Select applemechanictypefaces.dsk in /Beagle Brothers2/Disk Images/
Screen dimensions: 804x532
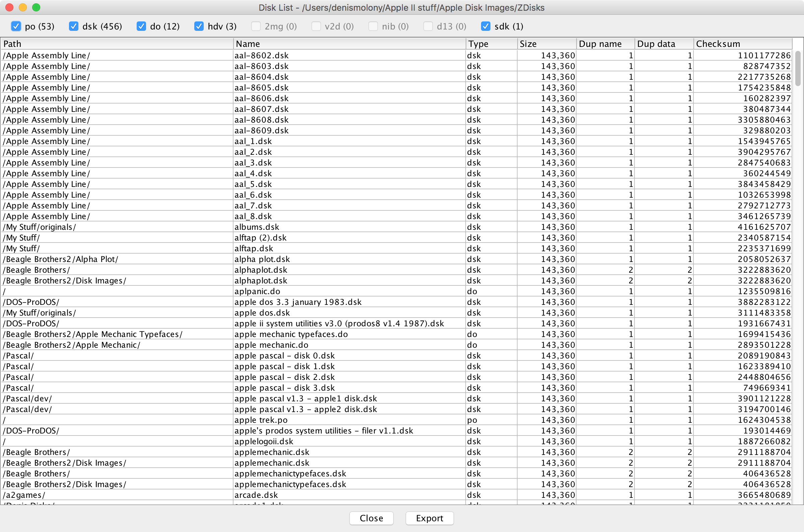click(397, 484)
